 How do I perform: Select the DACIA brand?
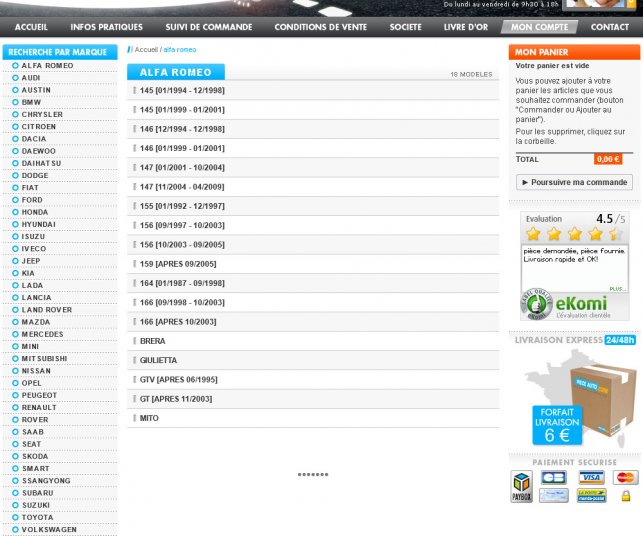pyautogui.click(x=34, y=139)
